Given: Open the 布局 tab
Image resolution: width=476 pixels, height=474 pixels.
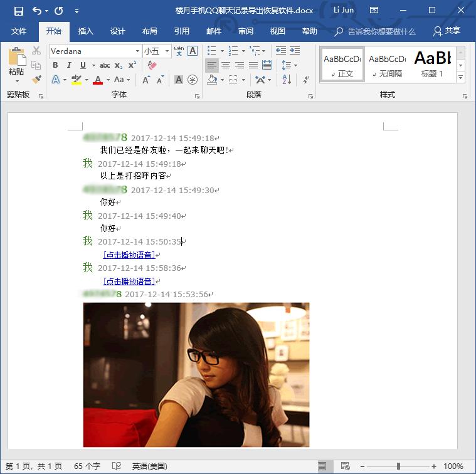Looking at the screenshot, I should pos(150,31).
